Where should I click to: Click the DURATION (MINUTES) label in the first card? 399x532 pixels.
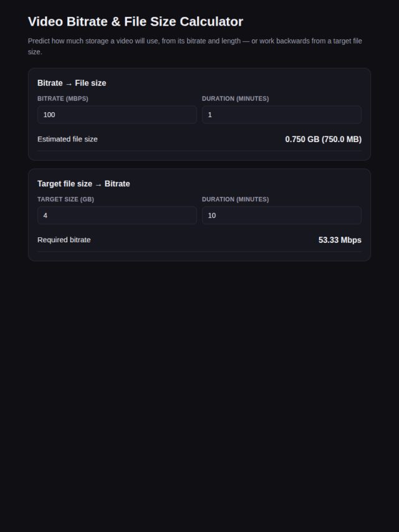click(x=235, y=98)
